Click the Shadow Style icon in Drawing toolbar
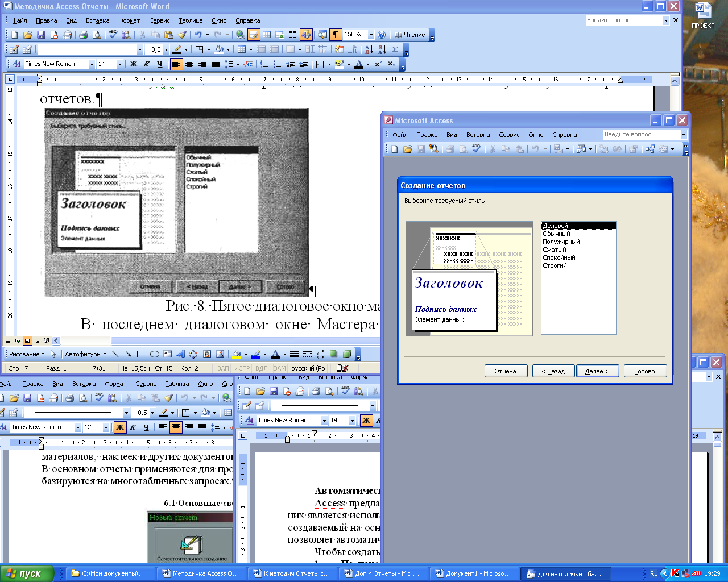Screen dimensions: 728x582 click(334, 354)
